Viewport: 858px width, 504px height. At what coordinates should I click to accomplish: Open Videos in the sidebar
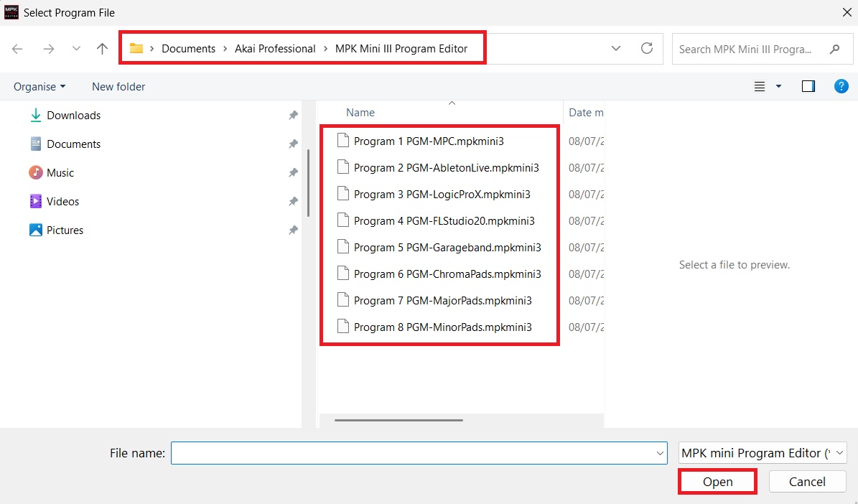click(62, 201)
